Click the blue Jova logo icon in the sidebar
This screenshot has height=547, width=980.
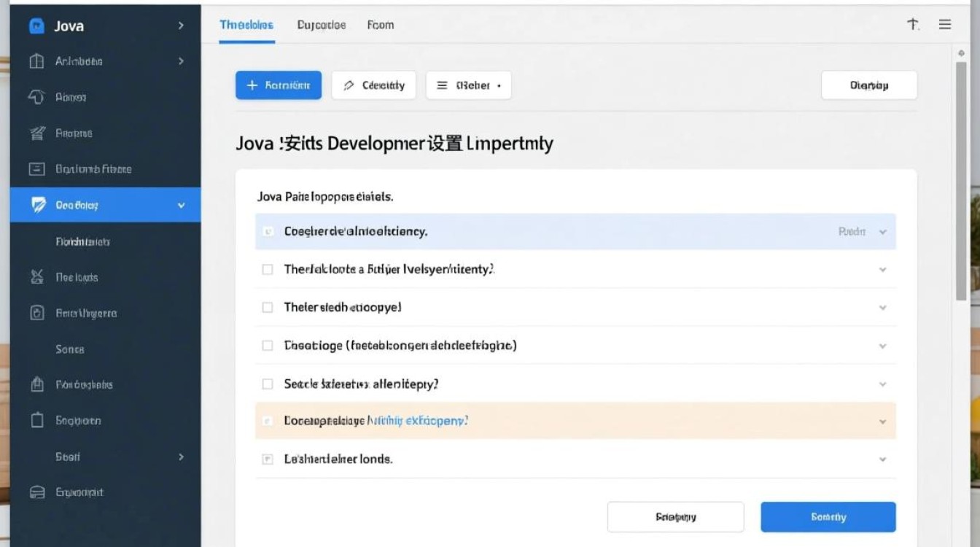36,26
